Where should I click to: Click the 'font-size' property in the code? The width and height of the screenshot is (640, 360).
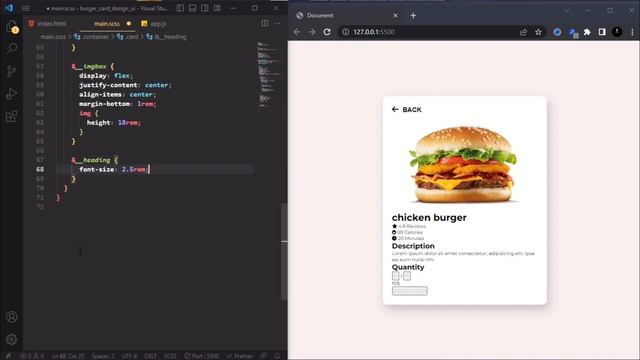(96, 169)
